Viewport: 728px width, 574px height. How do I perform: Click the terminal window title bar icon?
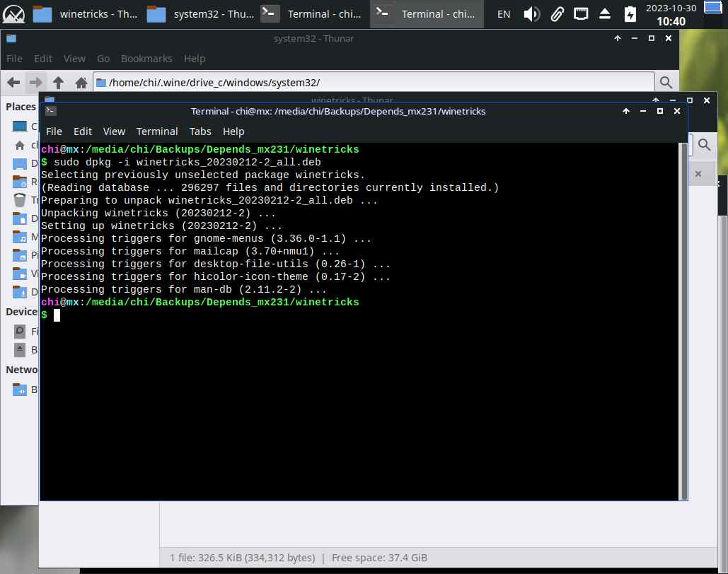pyautogui.click(x=51, y=111)
